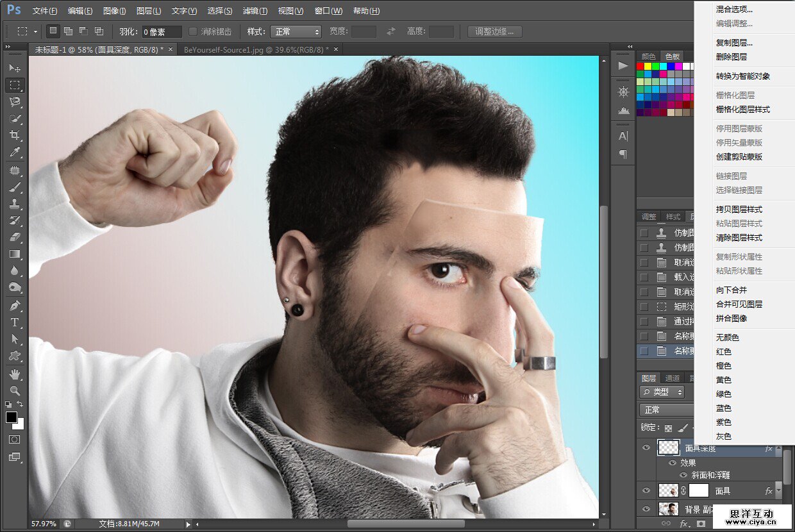
Task: Toggle visibility of 斜面和浮雕 effect
Action: (x=683, y=476)
